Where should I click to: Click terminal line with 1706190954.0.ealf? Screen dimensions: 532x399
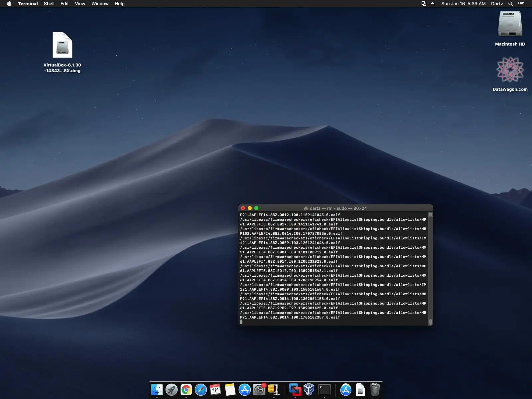[289, 280]
